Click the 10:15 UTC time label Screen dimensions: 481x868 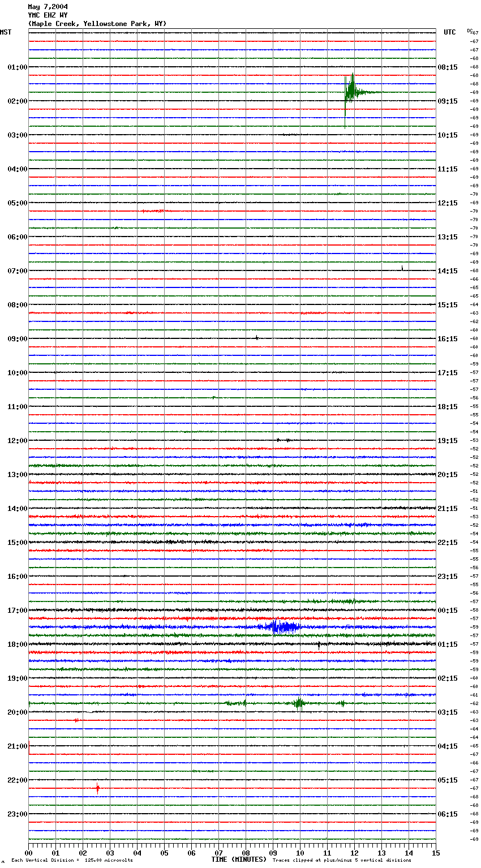448,135
